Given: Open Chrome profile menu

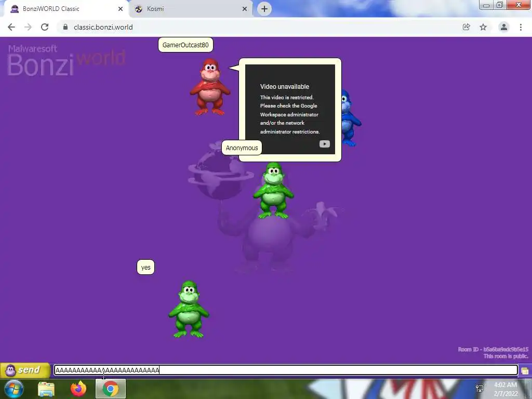Looking at the screenshot, I should pos(504,27).
